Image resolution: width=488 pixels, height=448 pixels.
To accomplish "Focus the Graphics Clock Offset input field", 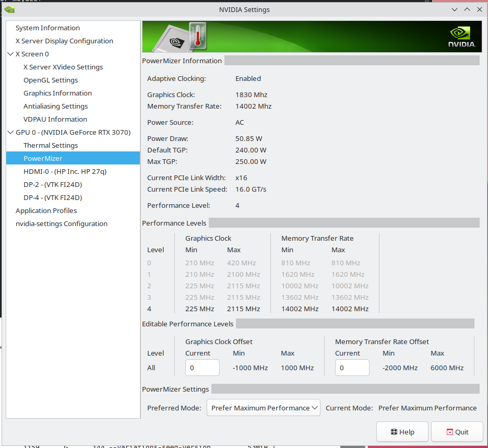I will 203,368.
